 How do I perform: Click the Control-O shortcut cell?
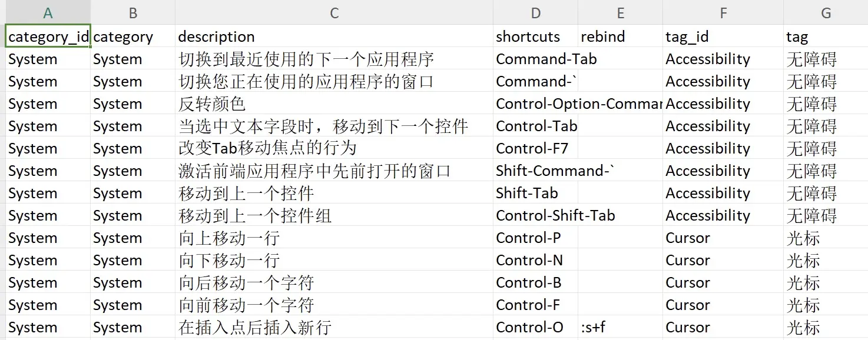tap(535, 327)
